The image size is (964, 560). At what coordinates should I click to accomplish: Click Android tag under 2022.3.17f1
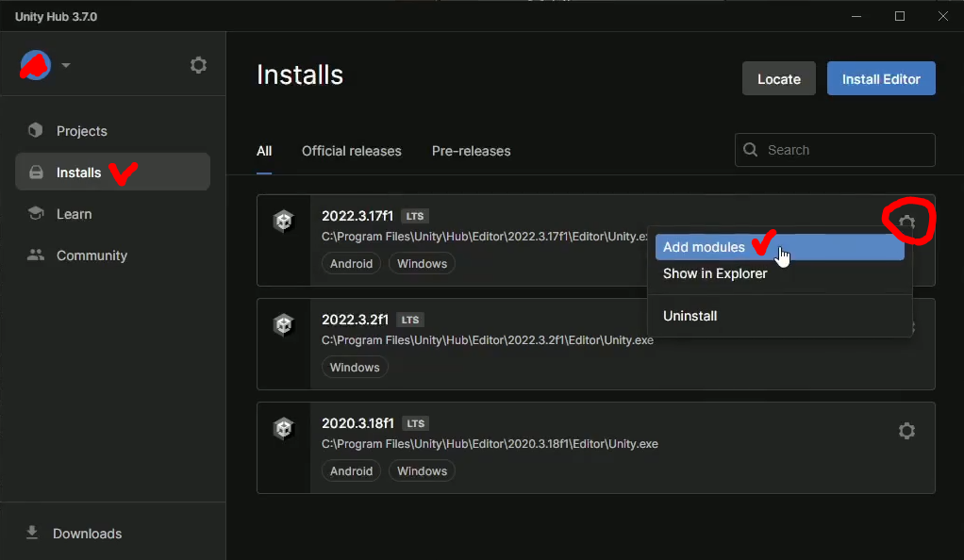coord(351,264)
